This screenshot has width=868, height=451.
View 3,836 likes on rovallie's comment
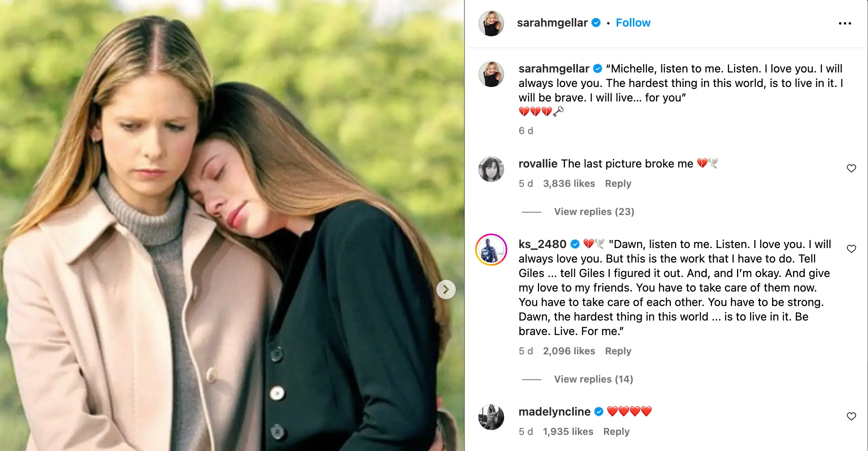point(569,184)
